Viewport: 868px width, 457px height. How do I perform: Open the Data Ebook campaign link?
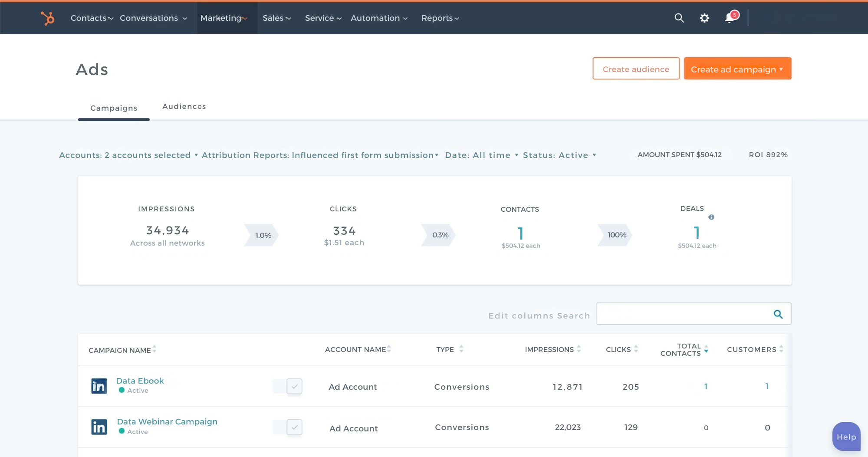(x=140, y=381)
